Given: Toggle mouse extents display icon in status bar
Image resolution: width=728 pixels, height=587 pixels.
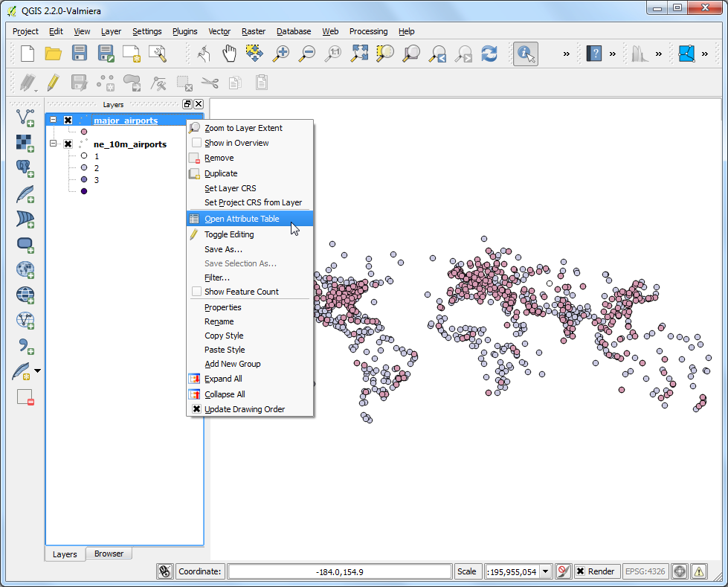Looking at the screenshot, I should pyautogui.click(x=165, y=571).
